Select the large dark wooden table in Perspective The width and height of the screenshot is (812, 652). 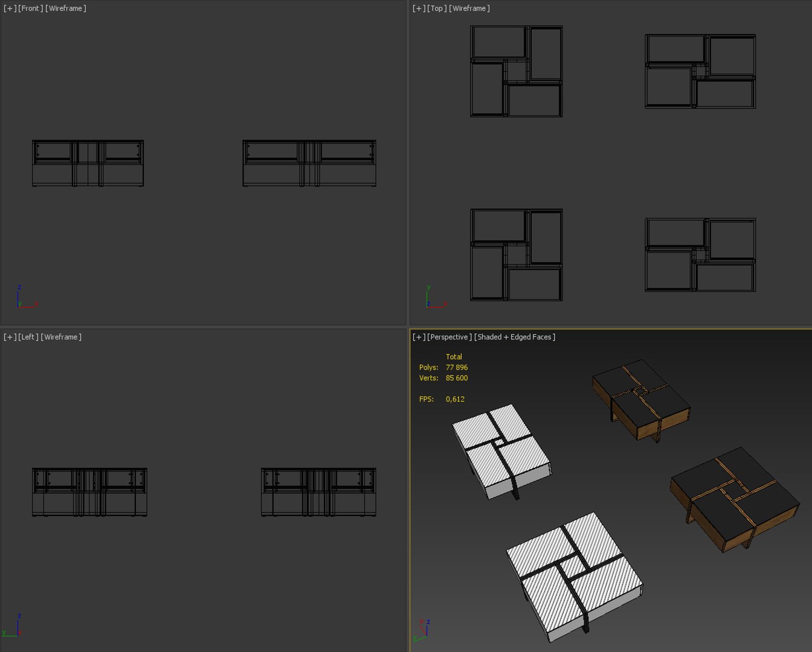[x=734, y=500]
